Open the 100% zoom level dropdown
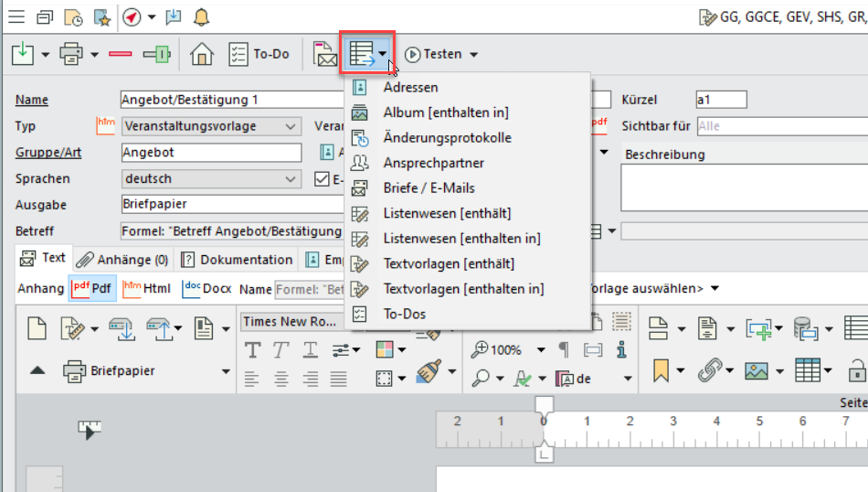The width and height of the screenshot is (868, 492). [x=541, y=349]
